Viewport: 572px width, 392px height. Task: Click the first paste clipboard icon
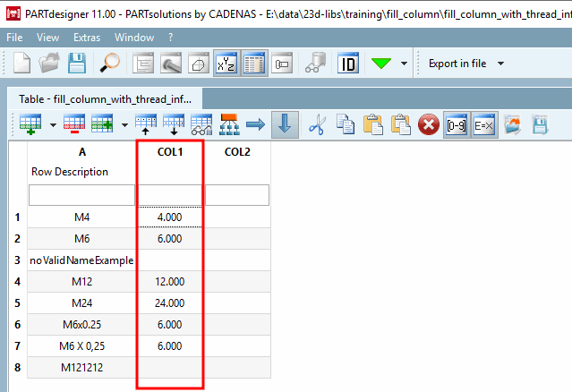[x=372, y=125]
